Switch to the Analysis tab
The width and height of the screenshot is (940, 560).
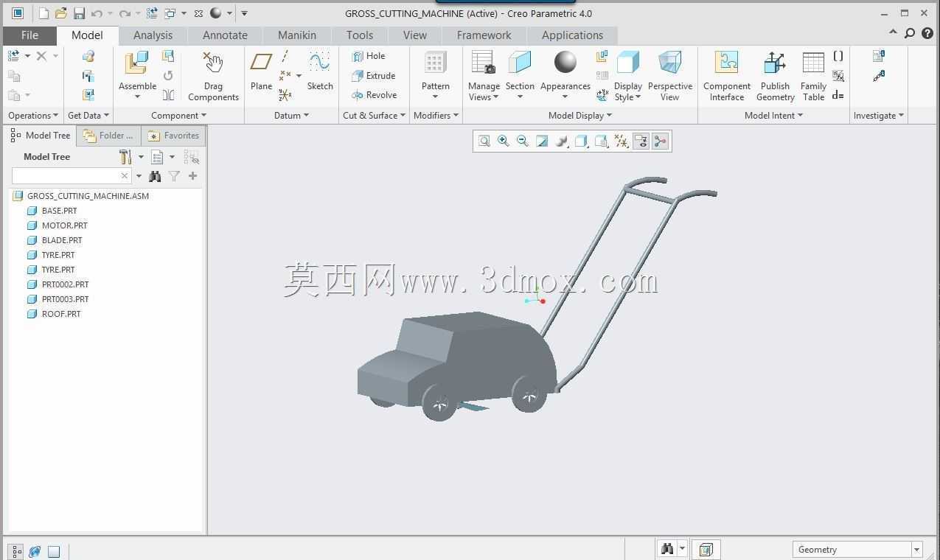click(x=153, y=35)
